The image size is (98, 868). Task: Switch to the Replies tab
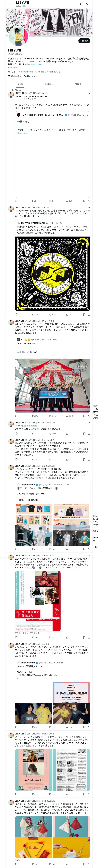pos(49,84)
